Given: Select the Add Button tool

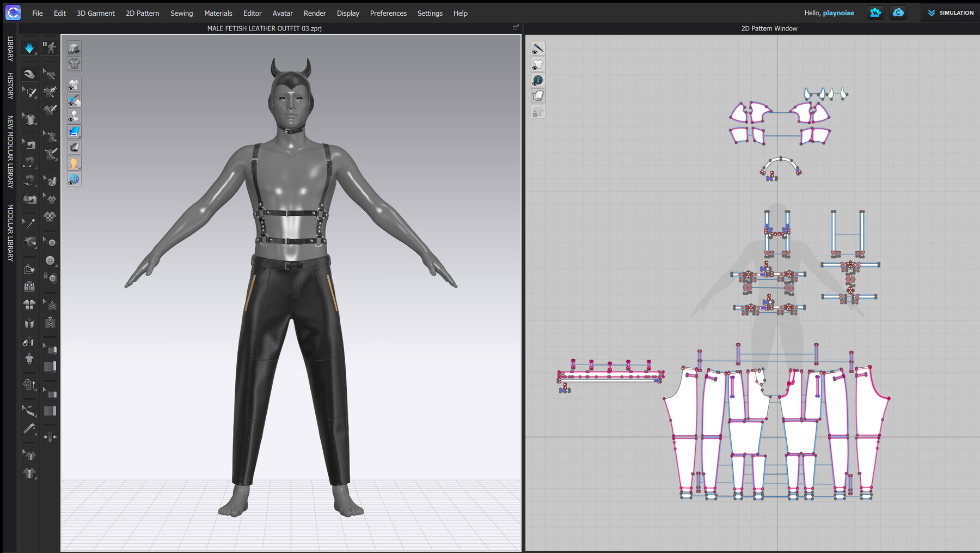Looking at the screenshot, I should coord(50,260).
